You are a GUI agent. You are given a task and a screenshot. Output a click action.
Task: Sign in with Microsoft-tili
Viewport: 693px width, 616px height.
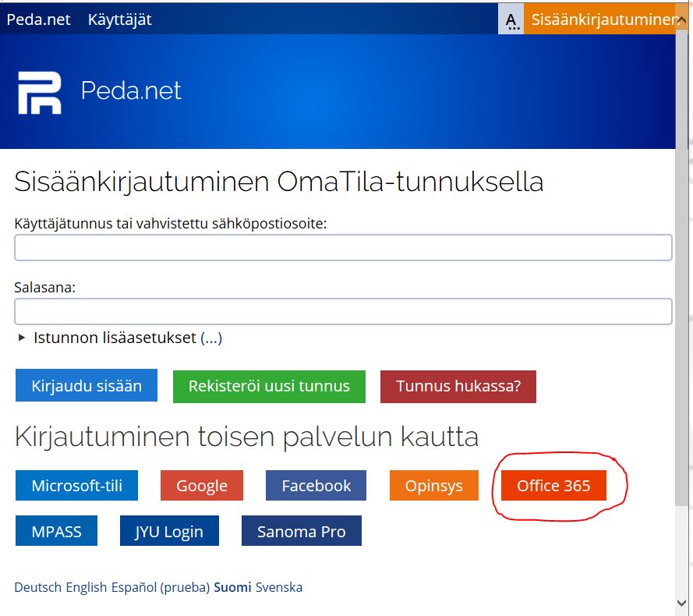point(76,485)
